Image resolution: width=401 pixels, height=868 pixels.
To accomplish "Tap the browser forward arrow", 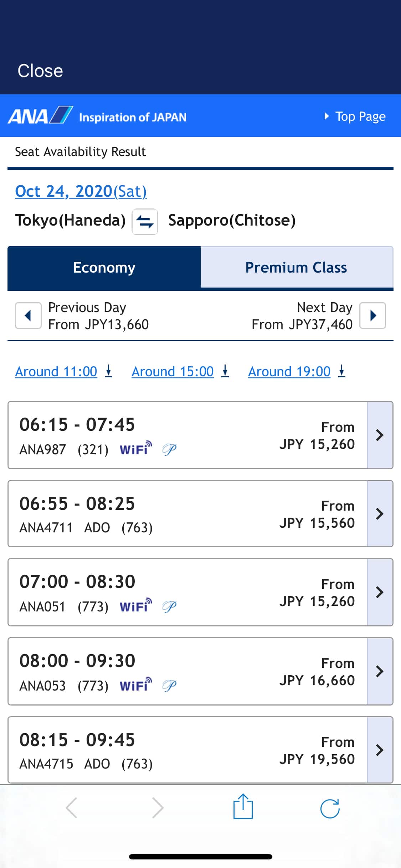I will (158, 808).
